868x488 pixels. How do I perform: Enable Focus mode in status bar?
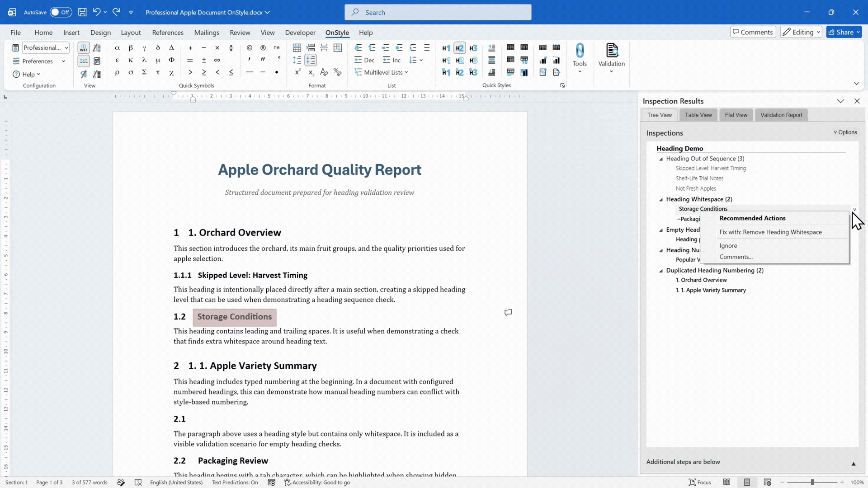click(699, 482)
